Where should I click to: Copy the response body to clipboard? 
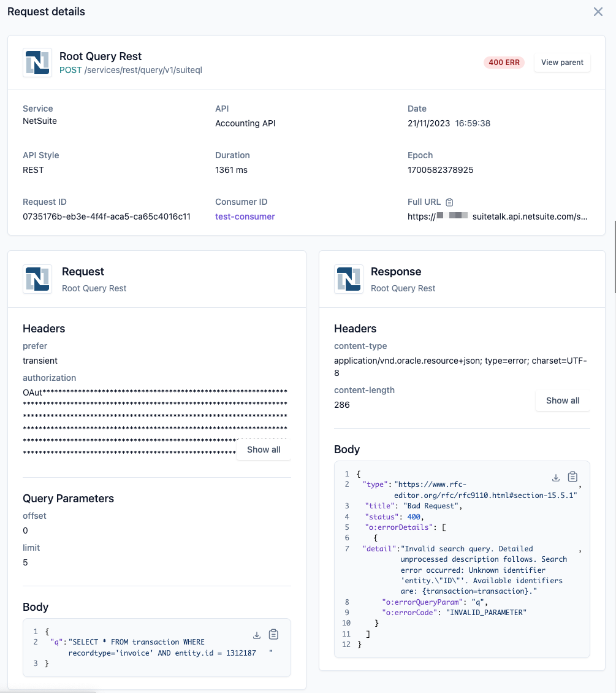point(572,477)
